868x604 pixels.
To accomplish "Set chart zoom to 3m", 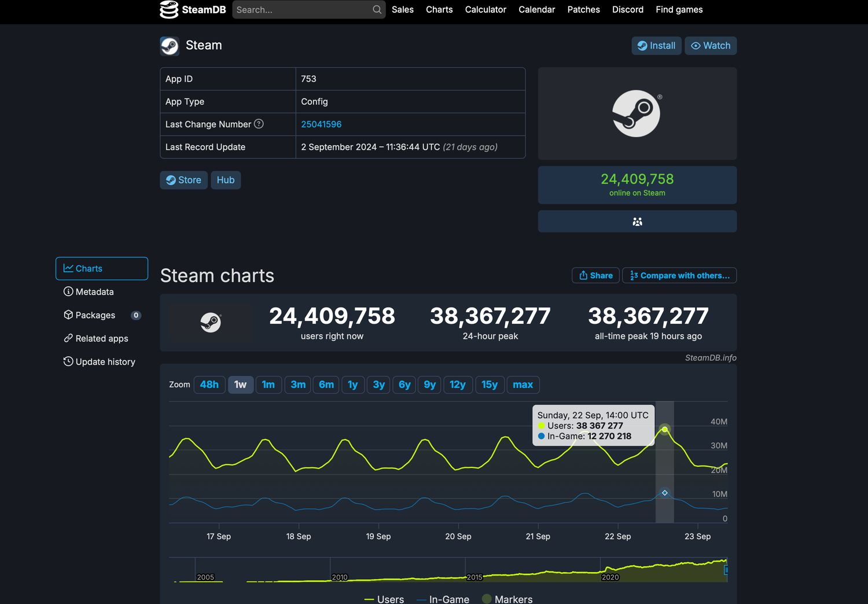I will (298, 385).
